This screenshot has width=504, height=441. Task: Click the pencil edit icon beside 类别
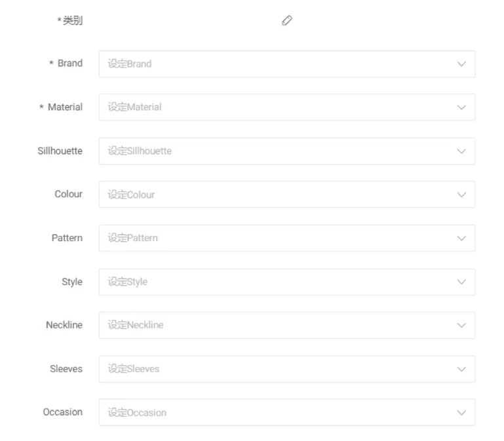pos(286,20)
